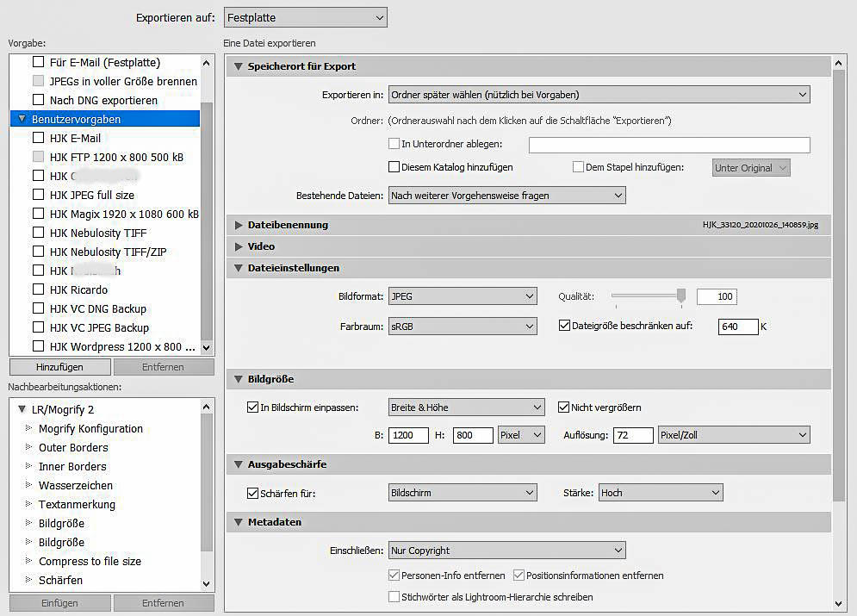The height and width of the screenshot is (616, 857).
Task: Expand the Video section triangle
Action: pos(239,246)
